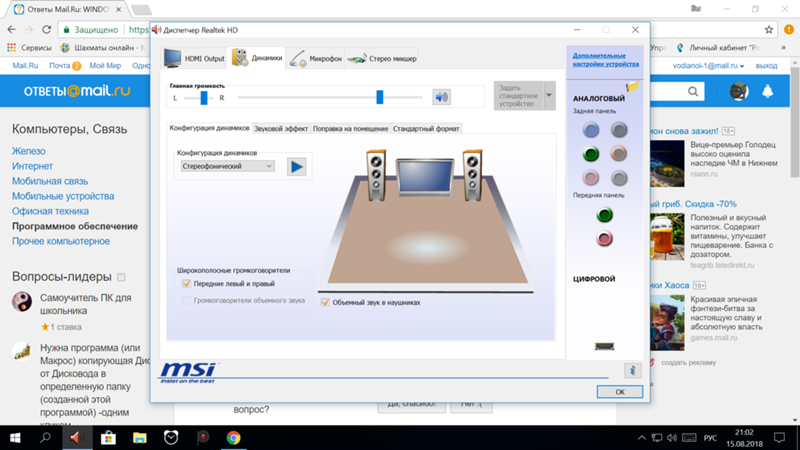800x450 pixels.
Task: Open connector settings via yellow folder icon
Action: [x=632, y=87]
